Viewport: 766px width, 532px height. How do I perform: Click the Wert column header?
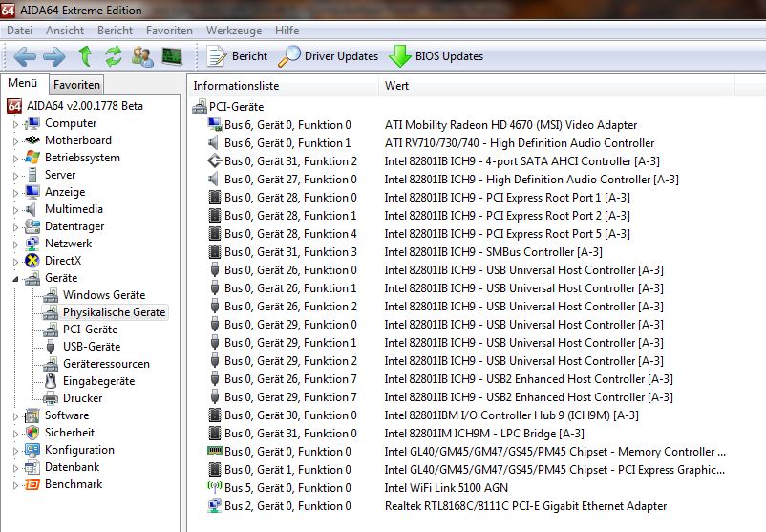557,86
